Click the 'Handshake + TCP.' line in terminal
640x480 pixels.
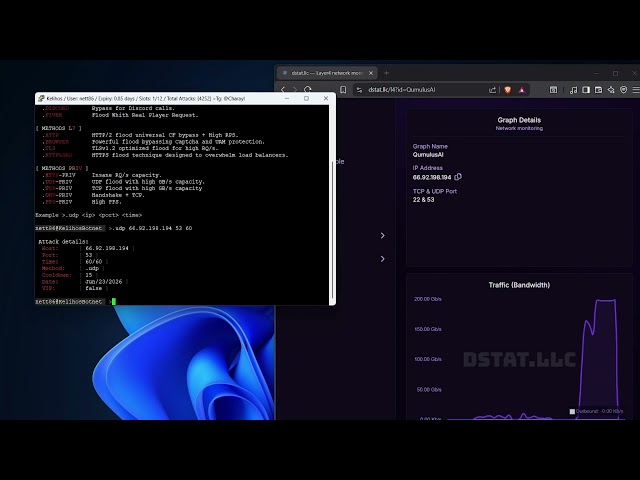(x=118, y=195)
